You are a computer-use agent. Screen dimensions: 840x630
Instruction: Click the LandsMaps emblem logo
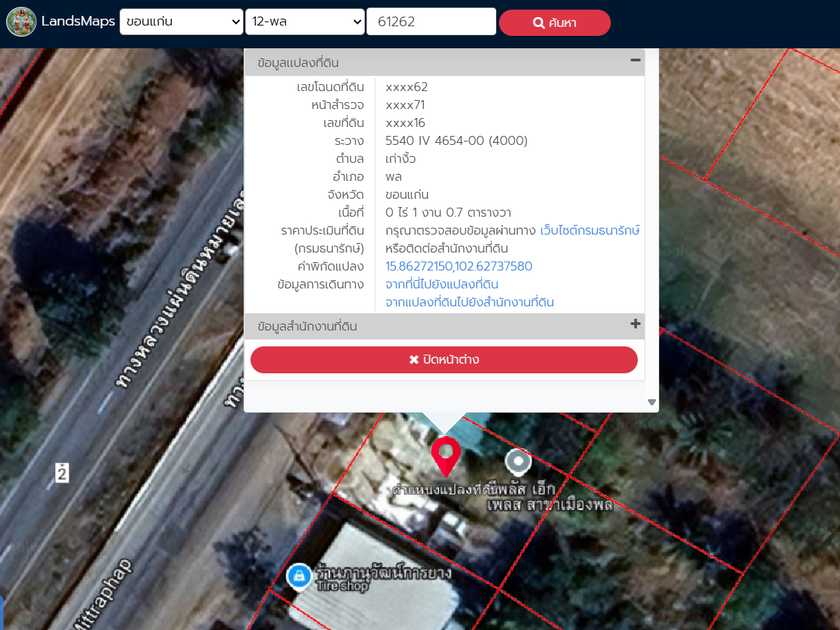21,22
